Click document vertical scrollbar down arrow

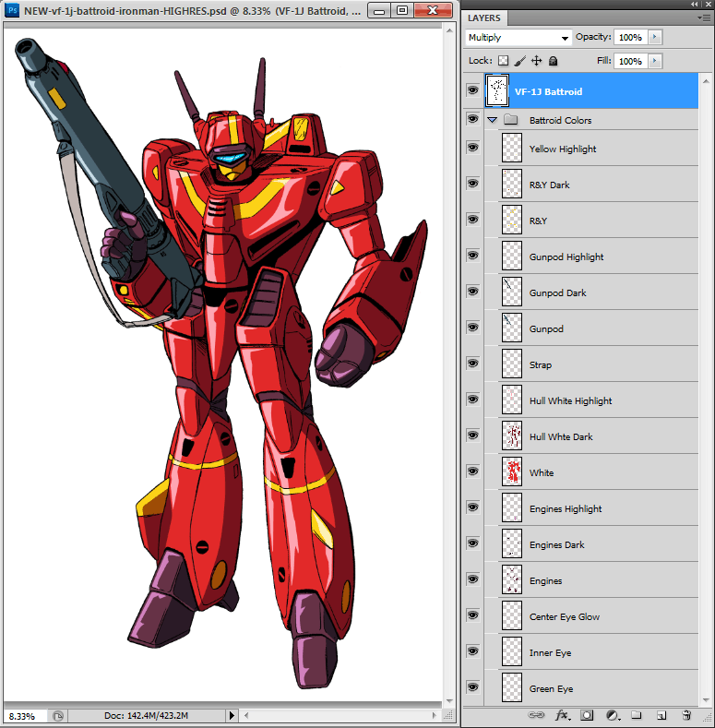[449, 701]
